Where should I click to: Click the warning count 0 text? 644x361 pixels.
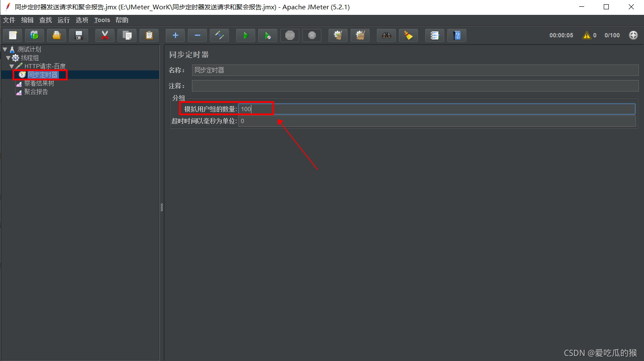[595, 35]
